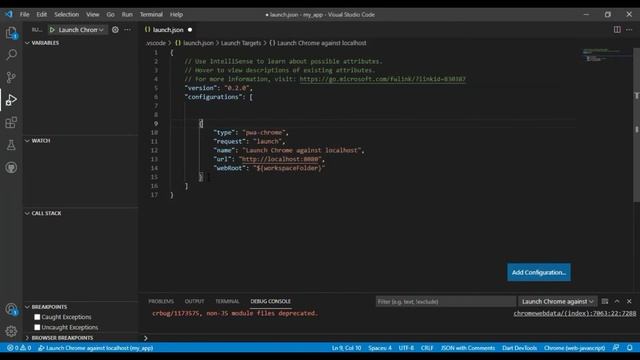The image size is (640, 360).
Task: Select the launch.json editor tab
Action: click(168, 30)
